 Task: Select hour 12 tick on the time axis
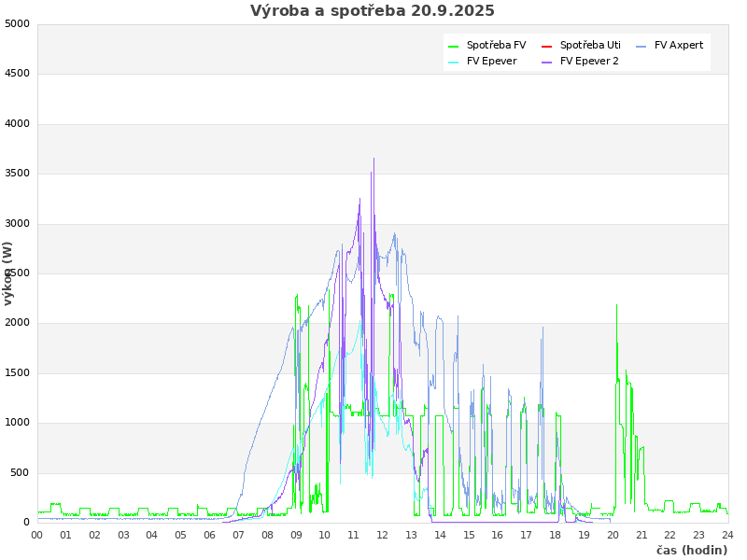pyautogui.click(x=382, y=535)
